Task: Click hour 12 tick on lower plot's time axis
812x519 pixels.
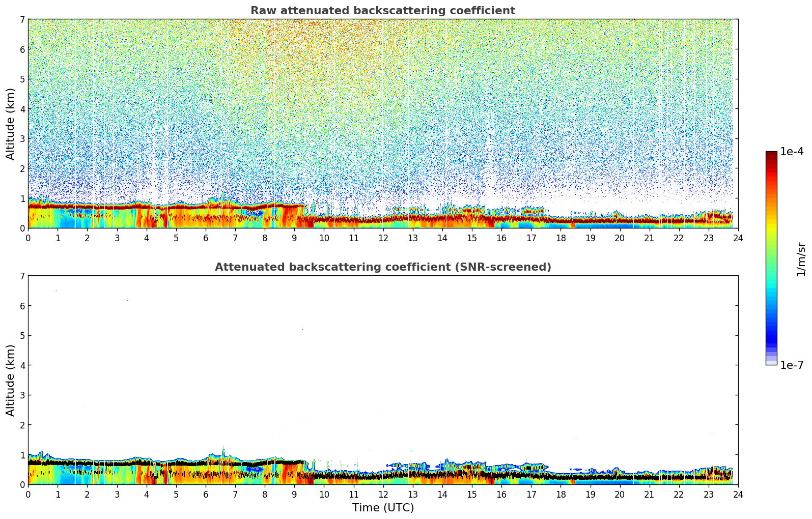Action: pyautogui.click(x=383, y=494)
